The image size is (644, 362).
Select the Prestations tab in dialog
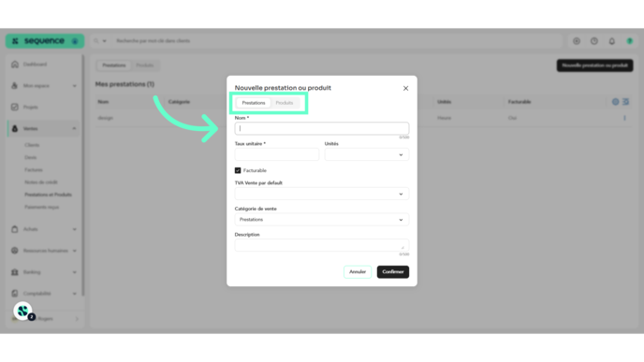[x=254, y=103]
